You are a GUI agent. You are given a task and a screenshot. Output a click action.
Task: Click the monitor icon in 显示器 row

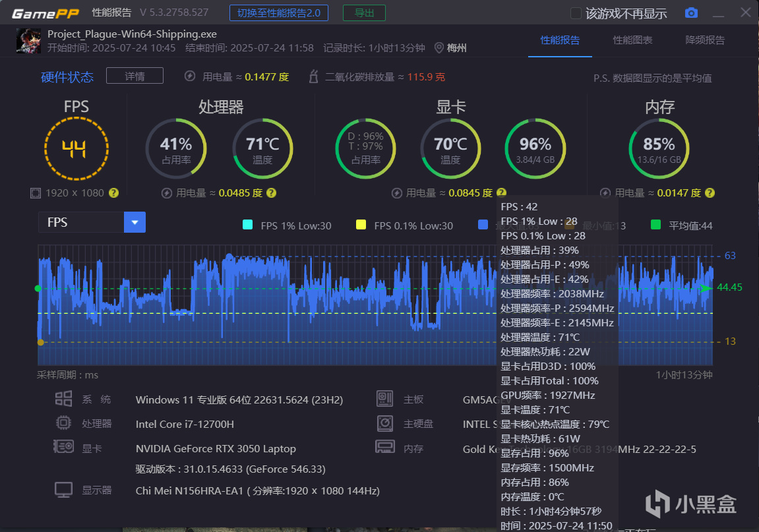tap(63, 490)
